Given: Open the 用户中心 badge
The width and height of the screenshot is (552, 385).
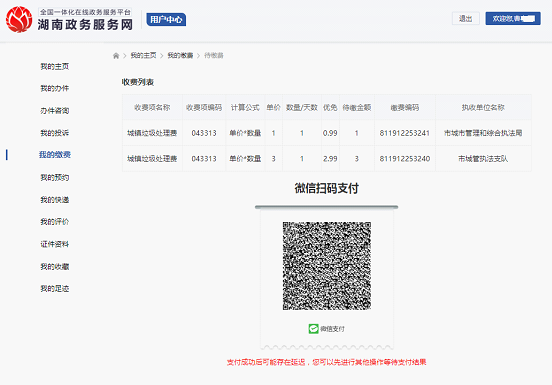Looking at the screenshot, I should 166,19.
